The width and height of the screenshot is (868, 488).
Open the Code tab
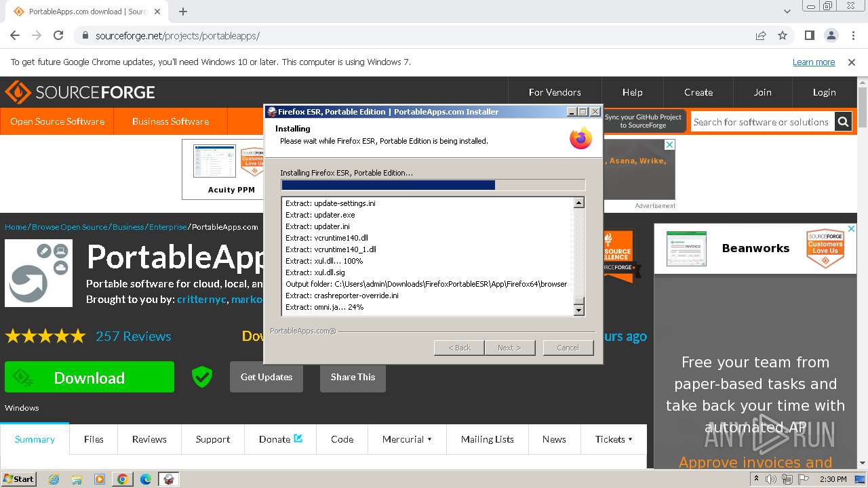tap(342, 439)
